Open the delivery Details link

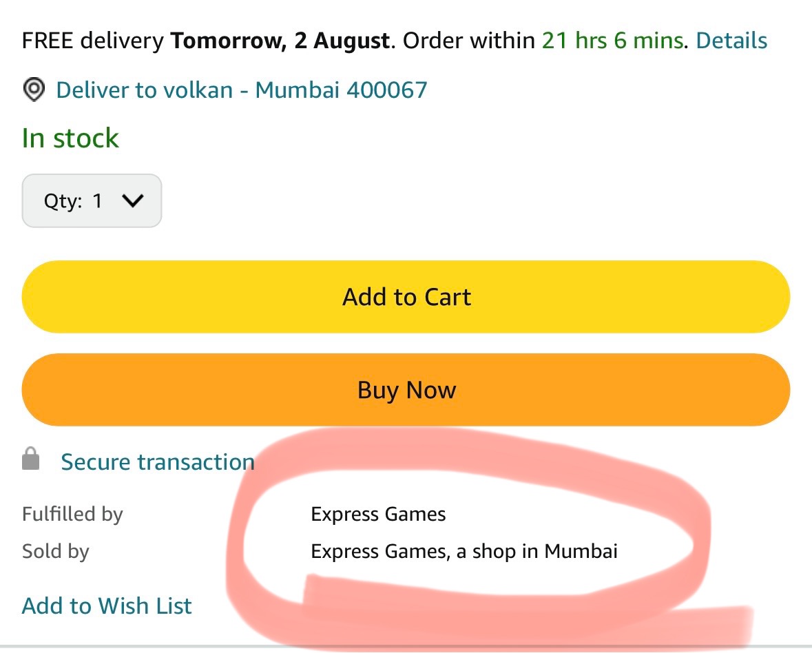(731, 41)
